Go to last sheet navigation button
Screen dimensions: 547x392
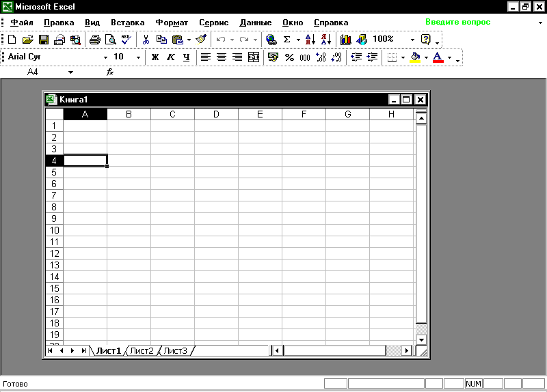click(x=83, y=350)
